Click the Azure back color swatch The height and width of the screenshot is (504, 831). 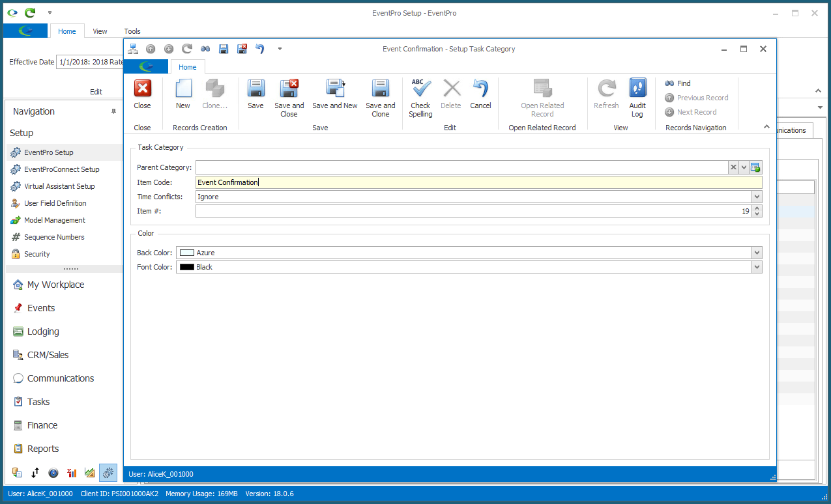pos(187,253)
